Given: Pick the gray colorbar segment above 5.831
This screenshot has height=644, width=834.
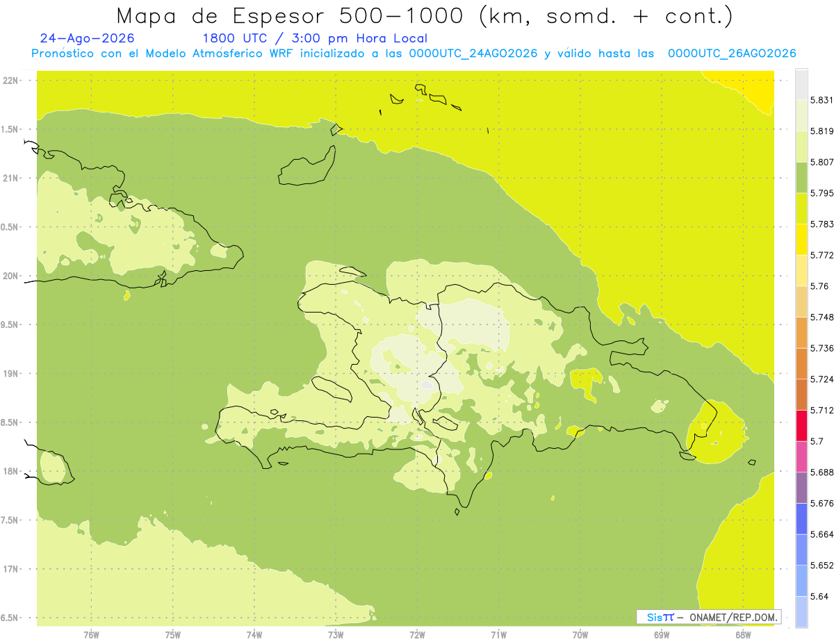Looking at the screenshot, I should (x=801, y=84).
